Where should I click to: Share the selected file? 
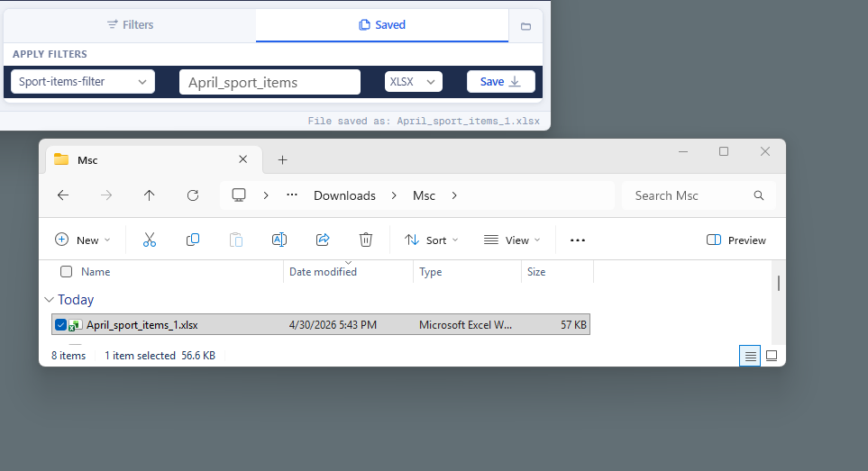pos(323,240)
